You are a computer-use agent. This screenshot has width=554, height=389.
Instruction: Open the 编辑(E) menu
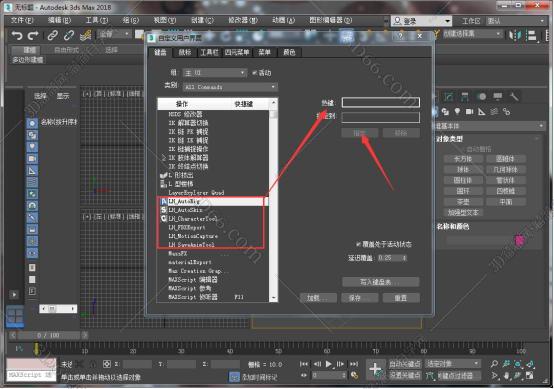click(59, 20)
